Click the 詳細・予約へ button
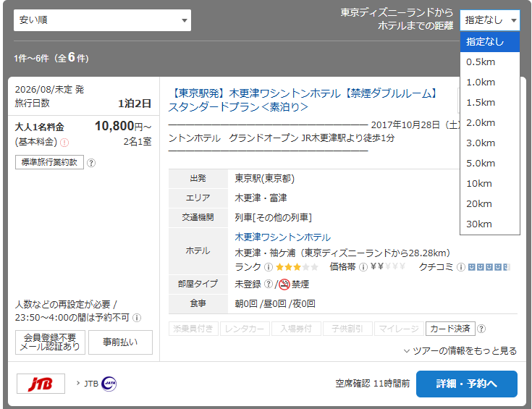The image size is (532, 409). coord(467,384)
